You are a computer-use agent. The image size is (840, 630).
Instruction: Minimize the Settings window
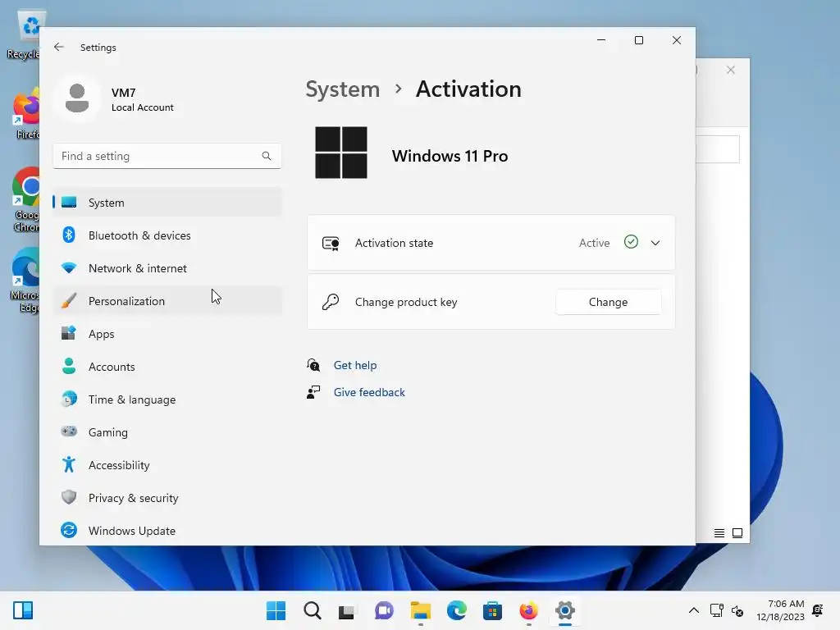pos(601,40)
